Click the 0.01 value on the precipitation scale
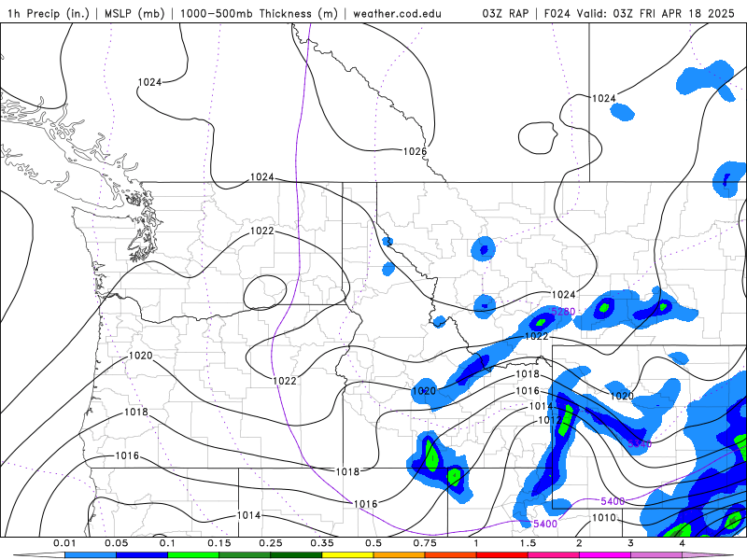Viewport: 747px width, 560px height. (64, 543)
